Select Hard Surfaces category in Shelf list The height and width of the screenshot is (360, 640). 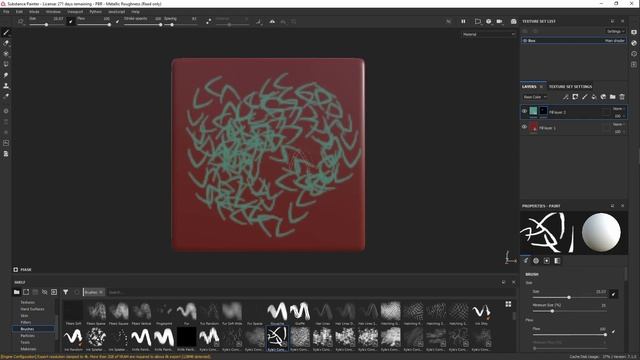32,309
